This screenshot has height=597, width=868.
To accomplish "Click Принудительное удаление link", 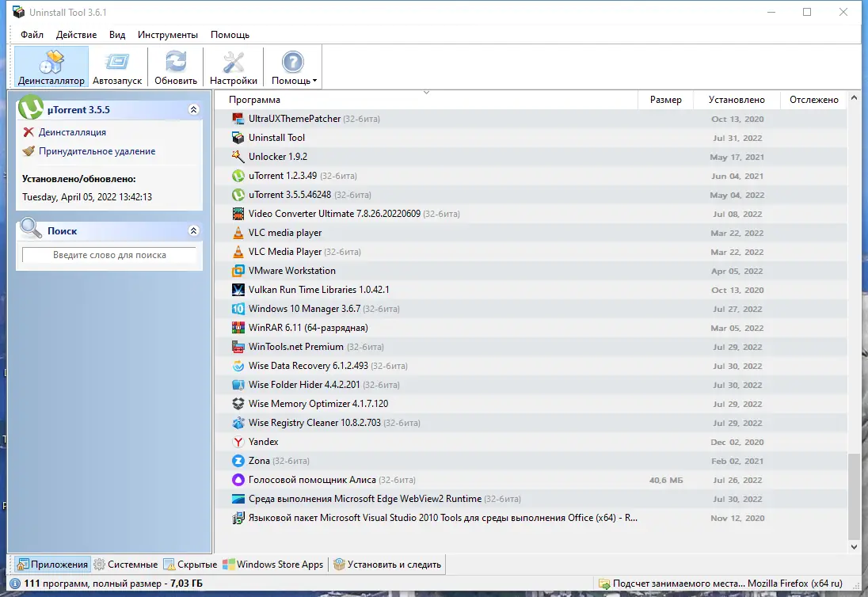I will click(x=97, y=151).
